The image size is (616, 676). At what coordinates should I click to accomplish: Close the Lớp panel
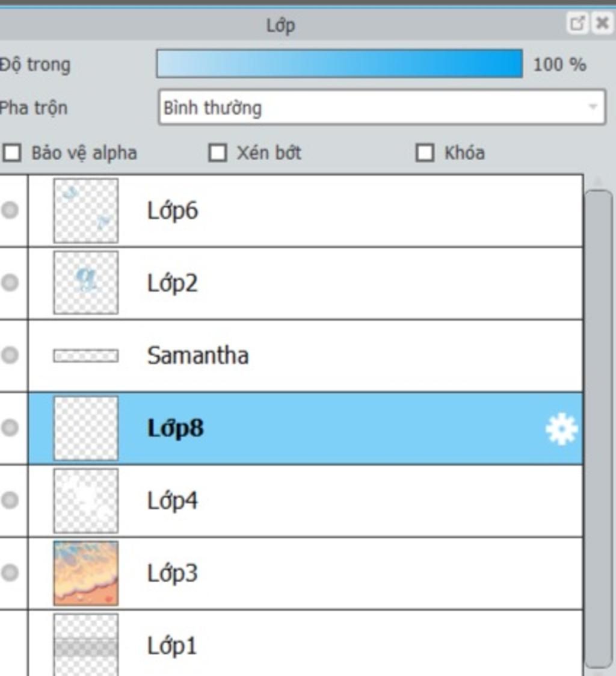click(x=602, y=23)
